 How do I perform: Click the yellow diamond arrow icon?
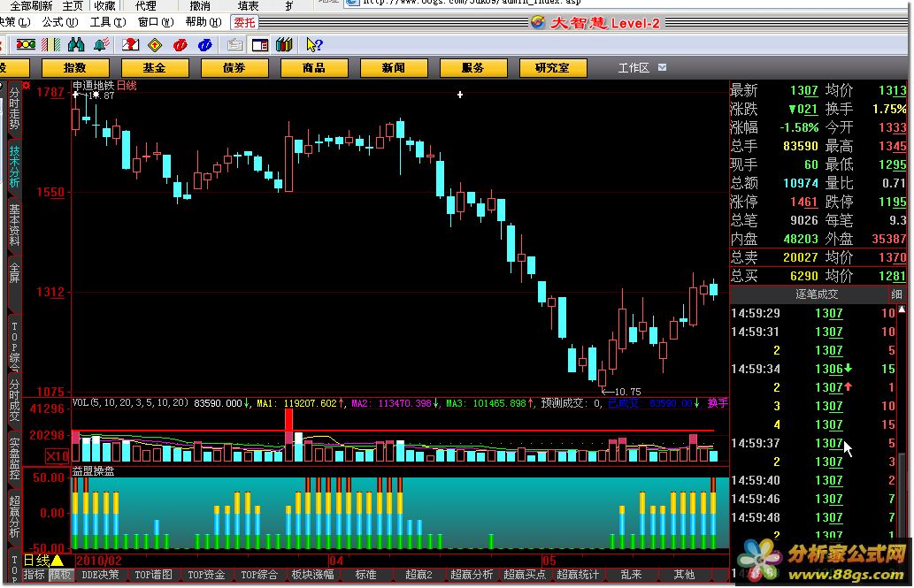155,44
